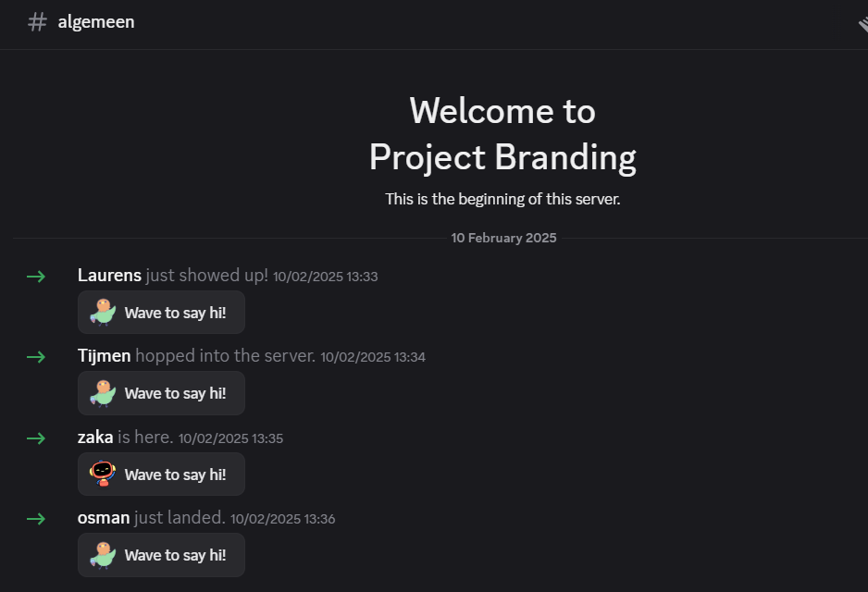Click the bird sticker under osman's join message
Image resolution: width=868 pixels, height=592 pixels.
[103, 555]
